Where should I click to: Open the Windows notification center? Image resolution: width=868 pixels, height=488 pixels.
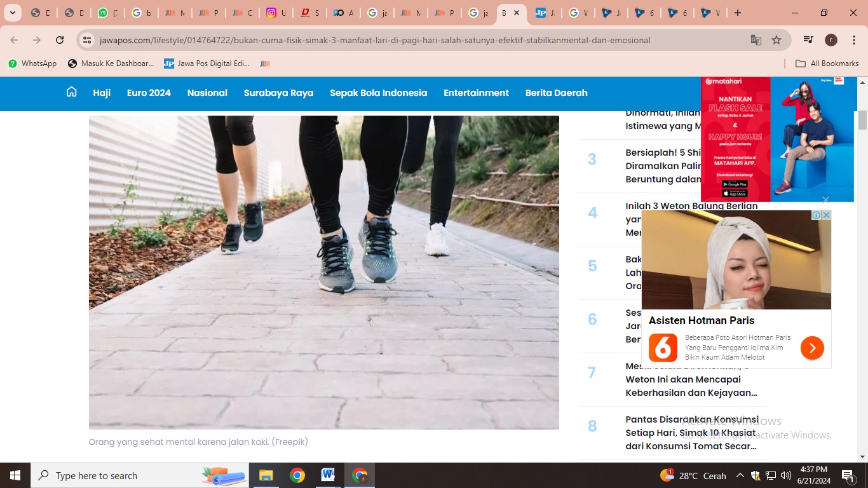pyautogui.click(x=848, y=475)
